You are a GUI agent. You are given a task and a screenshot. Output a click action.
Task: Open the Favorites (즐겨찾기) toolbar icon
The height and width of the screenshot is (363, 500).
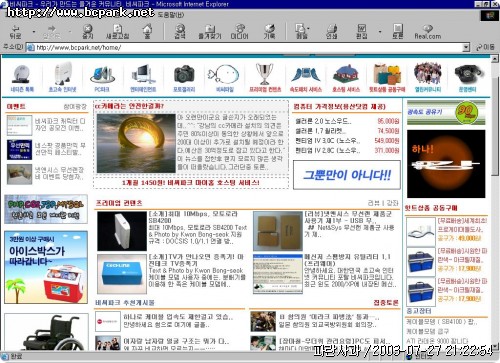click(x=210, y=31)
